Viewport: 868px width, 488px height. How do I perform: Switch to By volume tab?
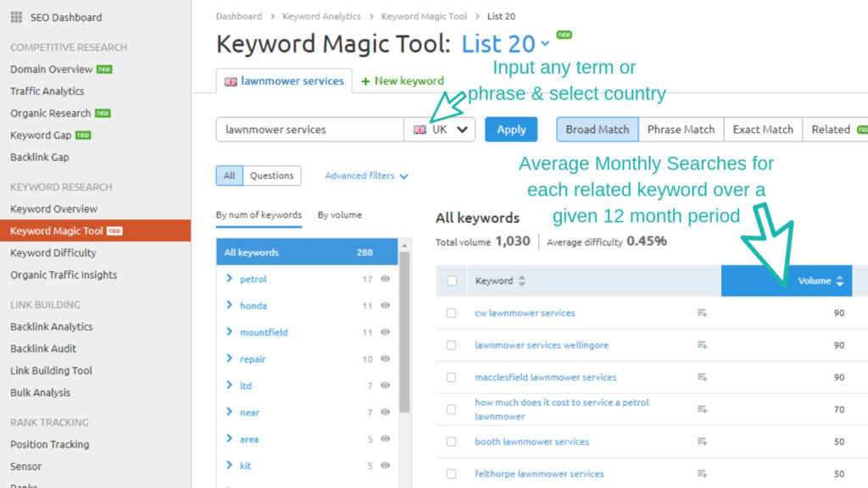coord(339,214)
